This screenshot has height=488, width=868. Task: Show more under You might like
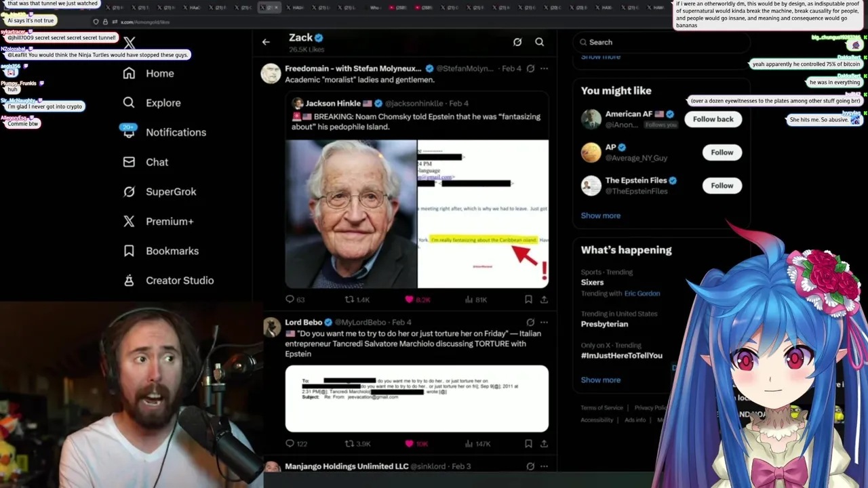coord(601,216)
